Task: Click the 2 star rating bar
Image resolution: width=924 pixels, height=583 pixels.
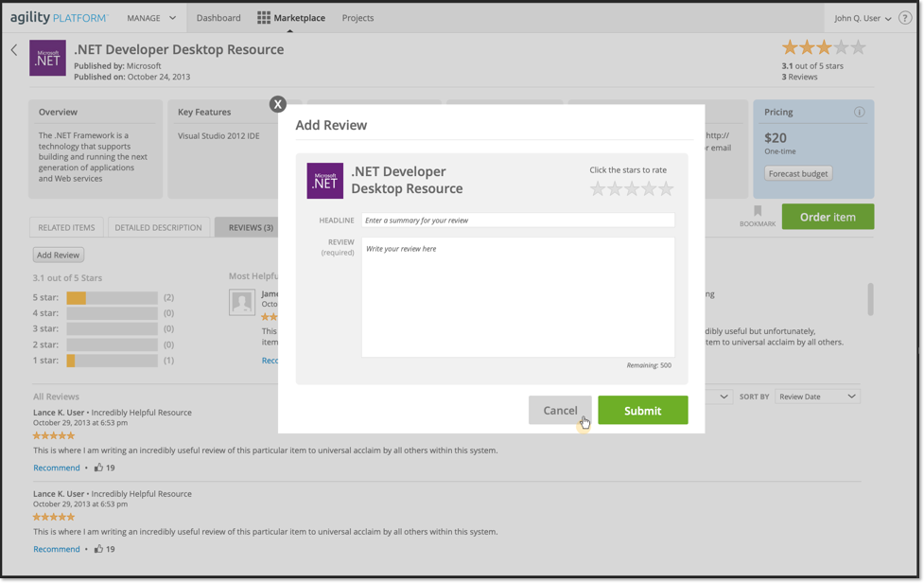Action: pyautogui.click(x=112, y=344)
